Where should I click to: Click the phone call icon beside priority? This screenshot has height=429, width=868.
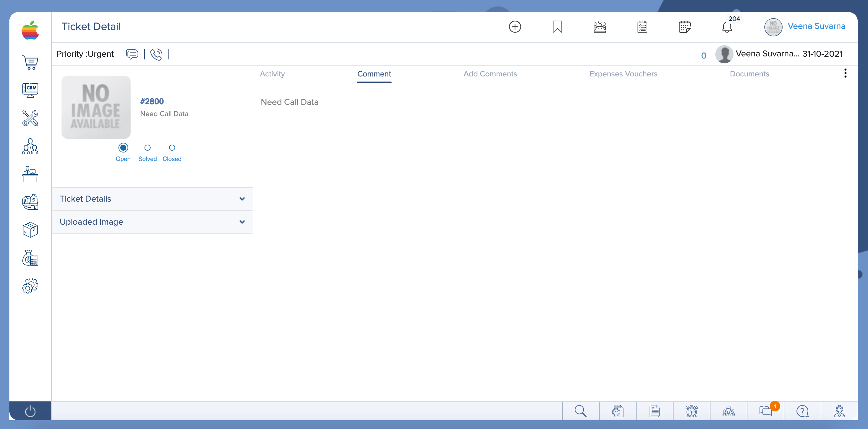coord(156,54)
